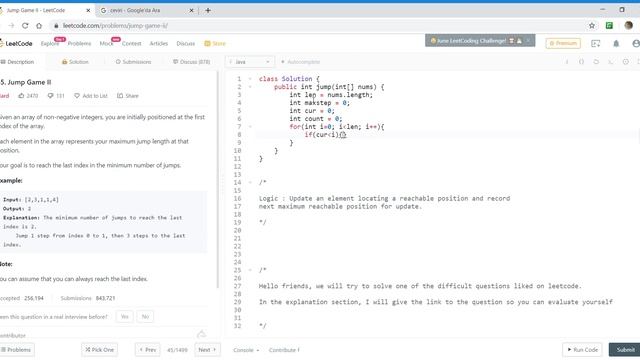
Task: Dismiss the June LeetCoding Challenge banner
Action: coord(528,41)
